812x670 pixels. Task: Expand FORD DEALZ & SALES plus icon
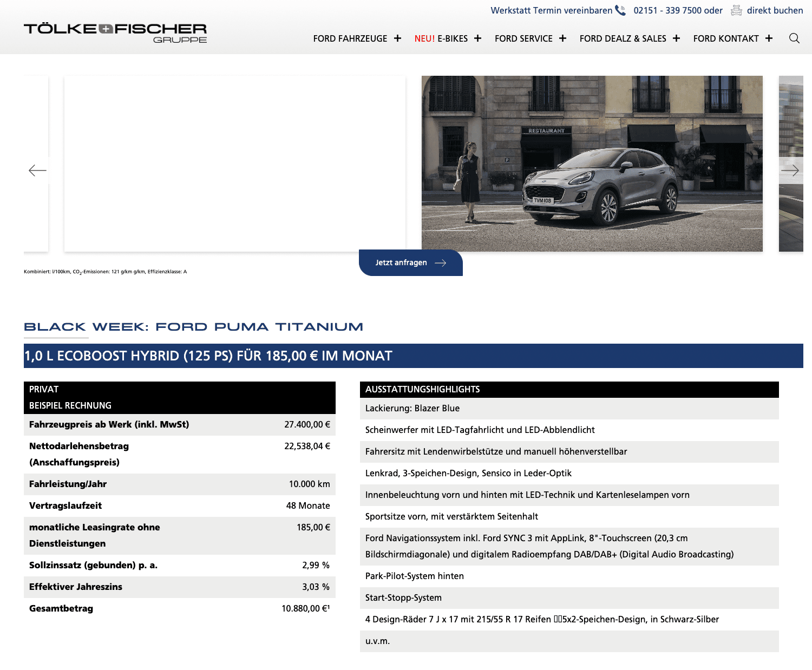point(676,38)
